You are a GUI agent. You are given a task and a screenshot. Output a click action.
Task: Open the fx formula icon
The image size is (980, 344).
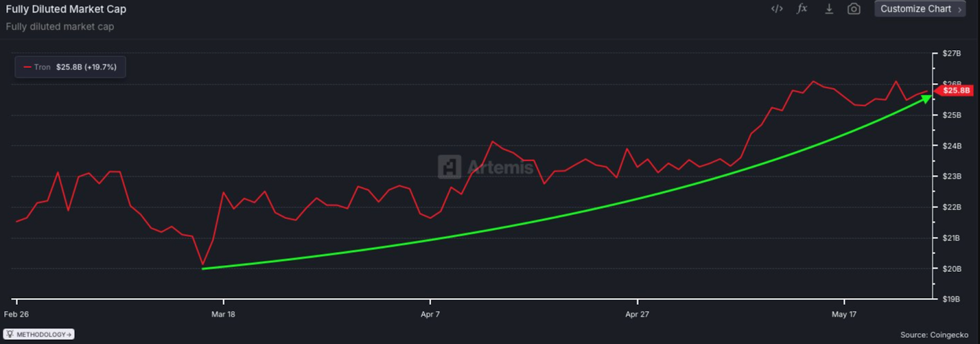point(802,9)
